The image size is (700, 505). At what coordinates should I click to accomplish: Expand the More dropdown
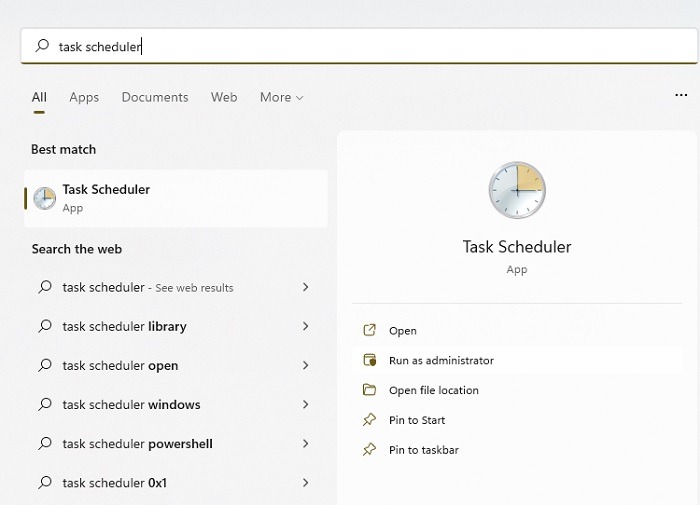tap(281, 97)
